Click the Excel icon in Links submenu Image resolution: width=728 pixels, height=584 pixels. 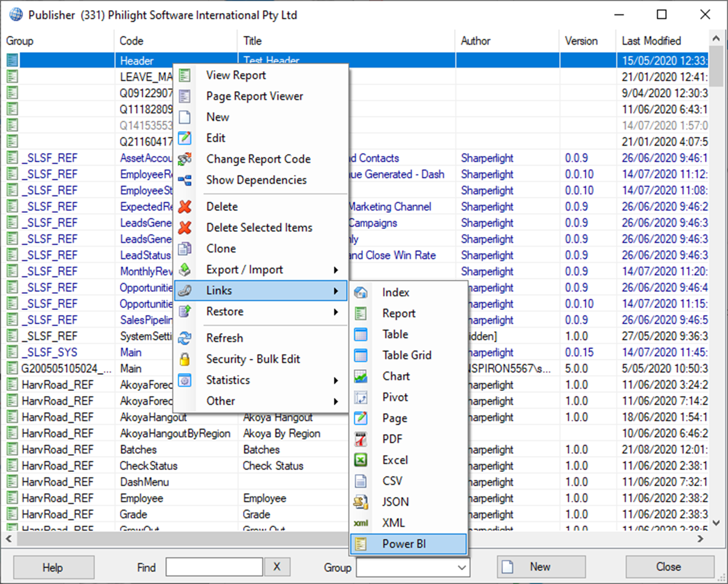(x=361, y=460)
